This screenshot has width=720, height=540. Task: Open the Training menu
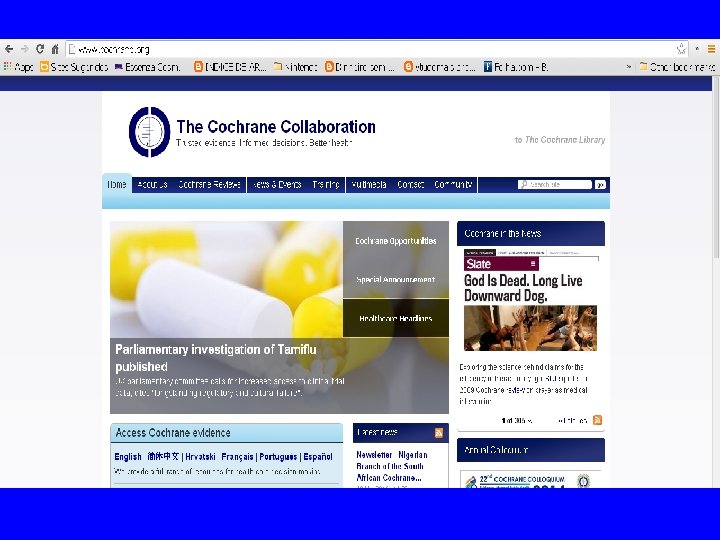coord(326,185)
